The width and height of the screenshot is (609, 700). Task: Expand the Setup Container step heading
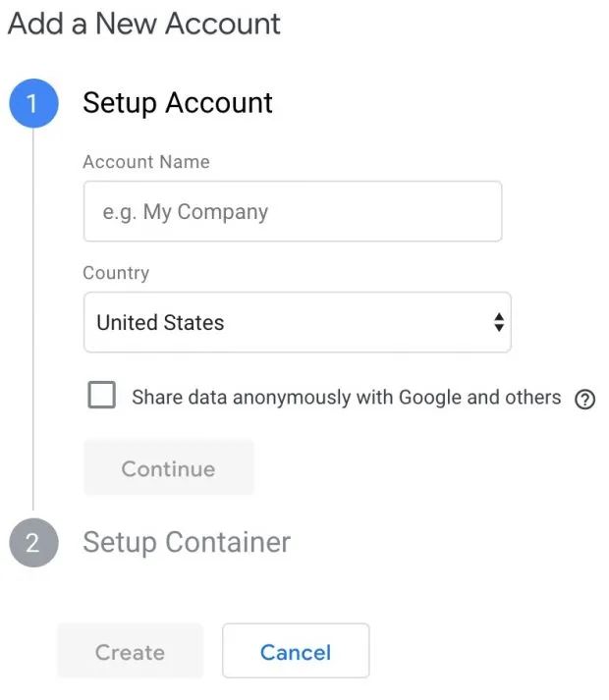click(187, 542)
